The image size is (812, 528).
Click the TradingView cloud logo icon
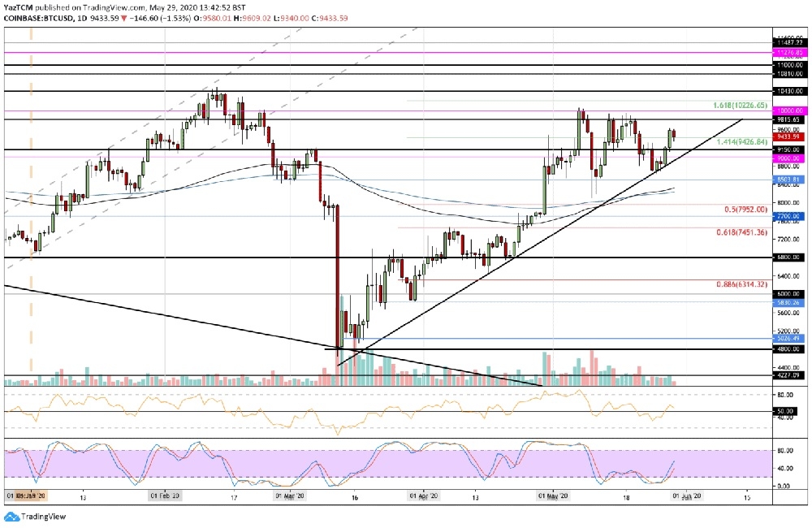click(11, 517)
